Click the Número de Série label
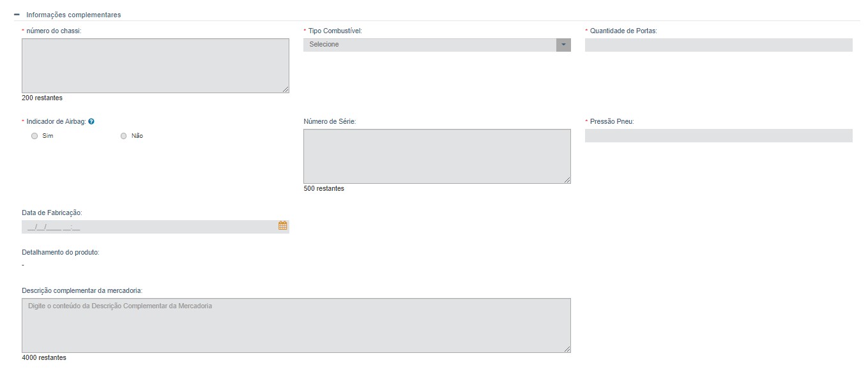The width and height of the screenshot is (868, 374). pos(330,121)
